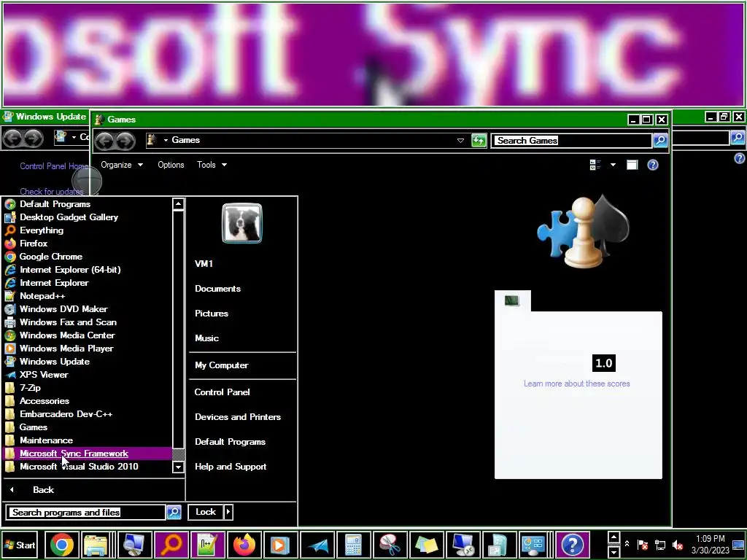Click the Start button

click(x=20, y=545)
